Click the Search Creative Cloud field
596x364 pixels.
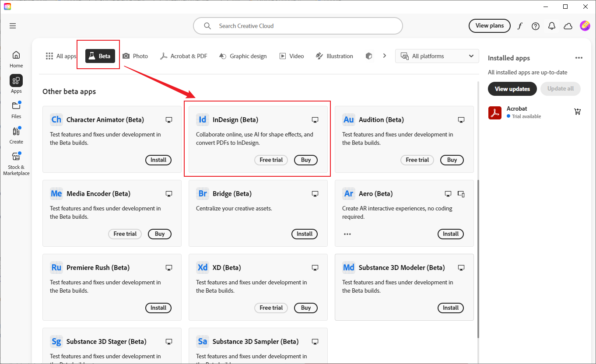(298, 26)
